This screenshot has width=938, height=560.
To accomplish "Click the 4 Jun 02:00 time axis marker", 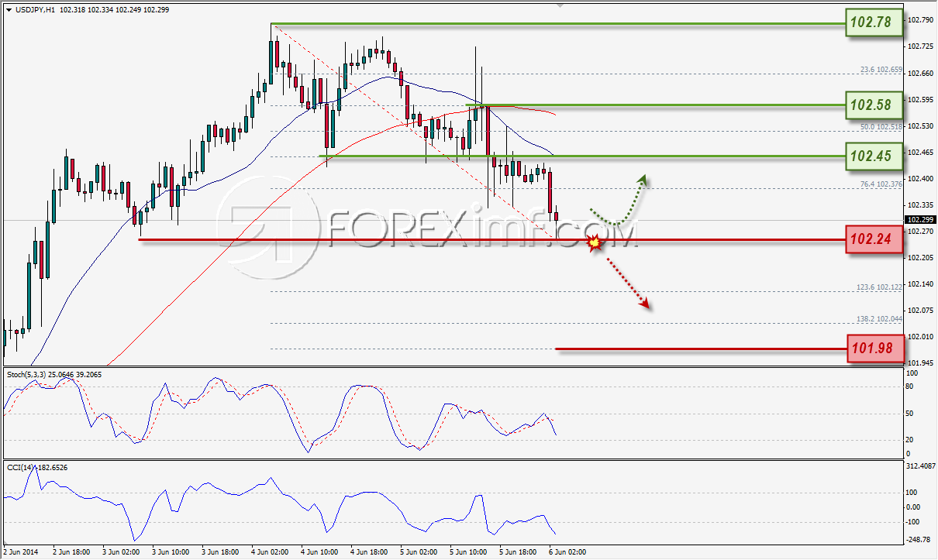I will click(272, 552).
